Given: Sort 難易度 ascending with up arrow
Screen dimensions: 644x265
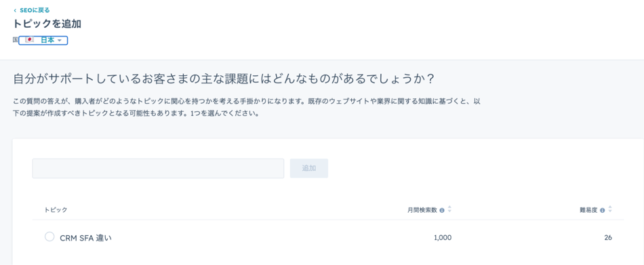Looking at the screenshot, I should 610,207.
